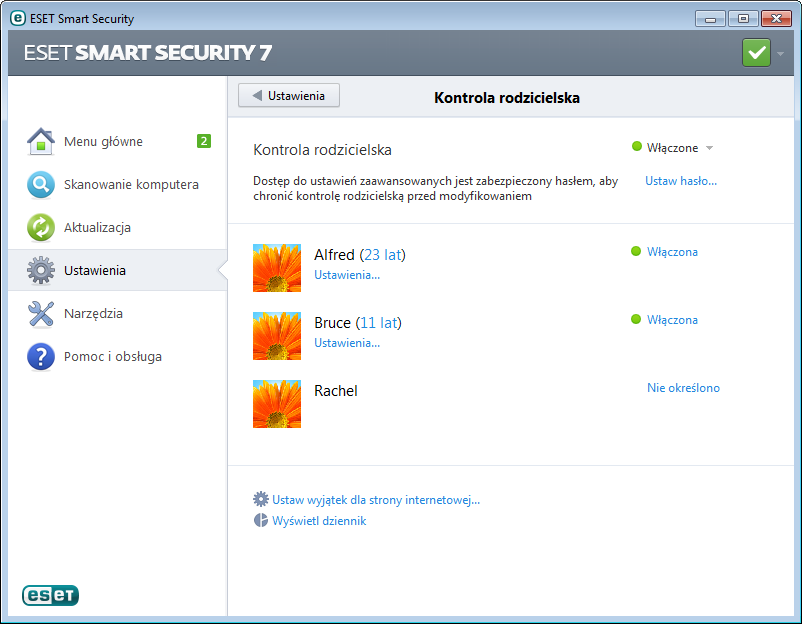Click the green protection status checkmark icon
The image size is (802, 624).
point(756,53)
